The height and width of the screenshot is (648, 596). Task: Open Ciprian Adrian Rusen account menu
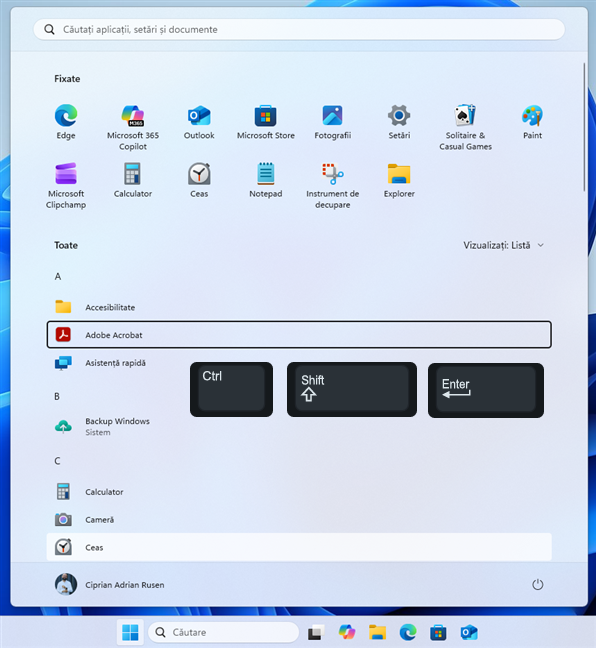coord(110,585)
